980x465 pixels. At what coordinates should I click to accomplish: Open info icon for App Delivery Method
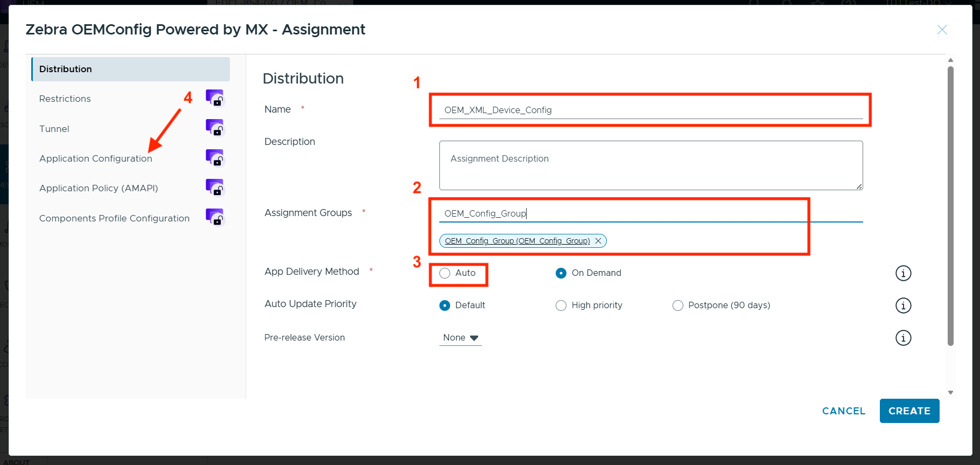(x=903, y=273)
